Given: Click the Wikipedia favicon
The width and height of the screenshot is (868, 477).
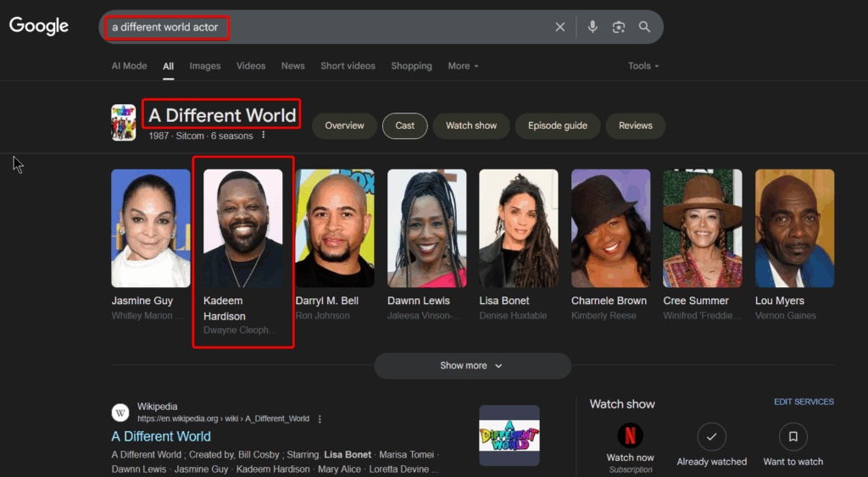Looking at the screenshot, I should point(120,413).
